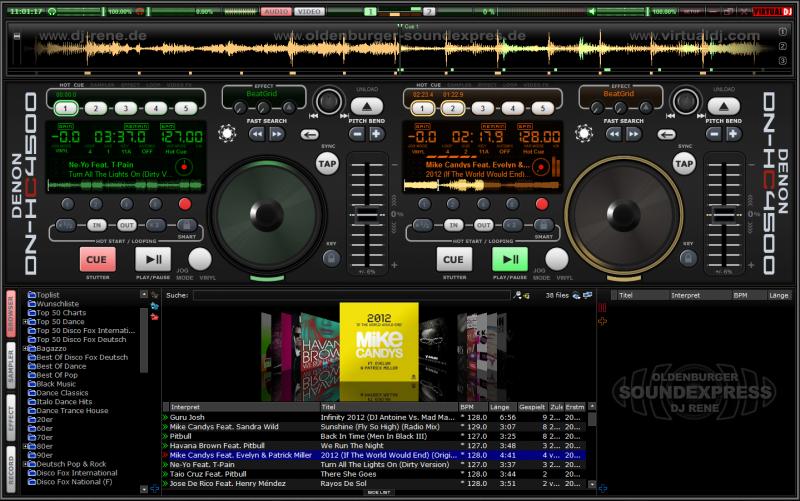Image resolution: width=800 pixels, height=501 pixels.
Task: Set loop IN point on the right deck
Action: click(x=453, y=225)
